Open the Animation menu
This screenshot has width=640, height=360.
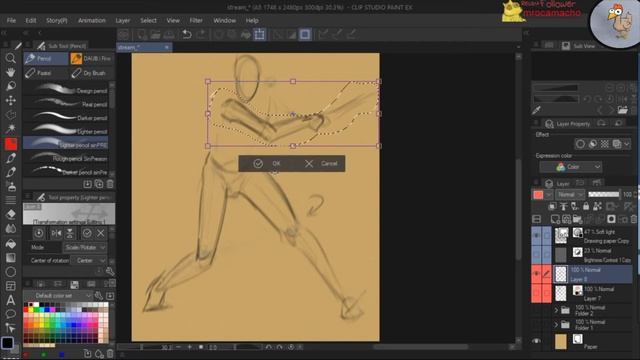91,20
